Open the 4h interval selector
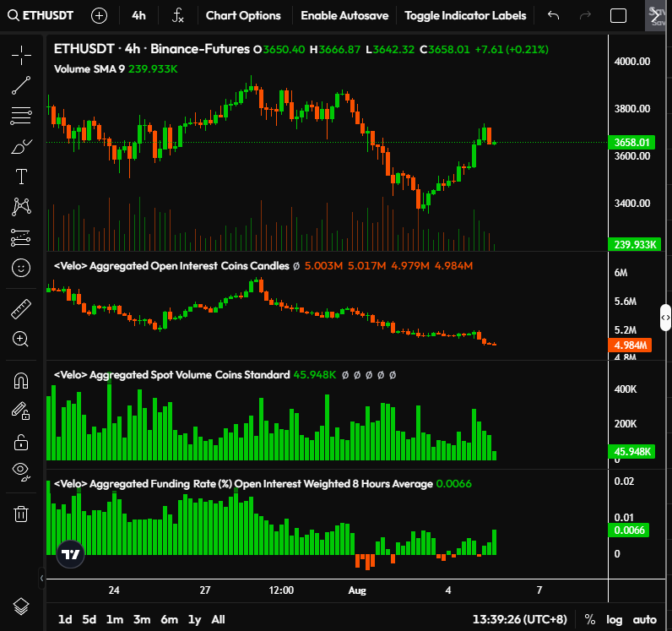 click(138, 16)
